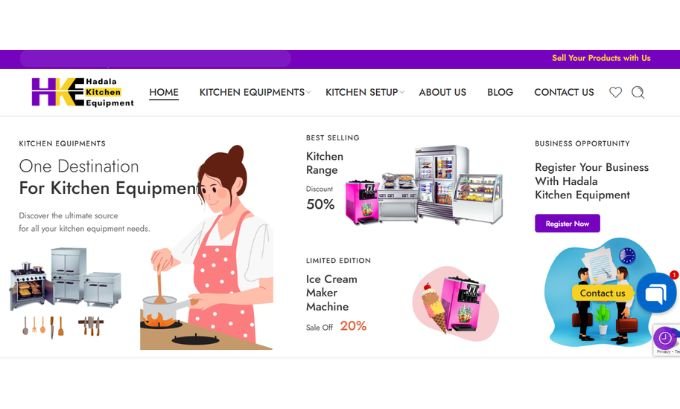The width and height of the screenshot is (680, 409).
Task: Open Contact Us in navigation bar
Action: pos(564,92)
